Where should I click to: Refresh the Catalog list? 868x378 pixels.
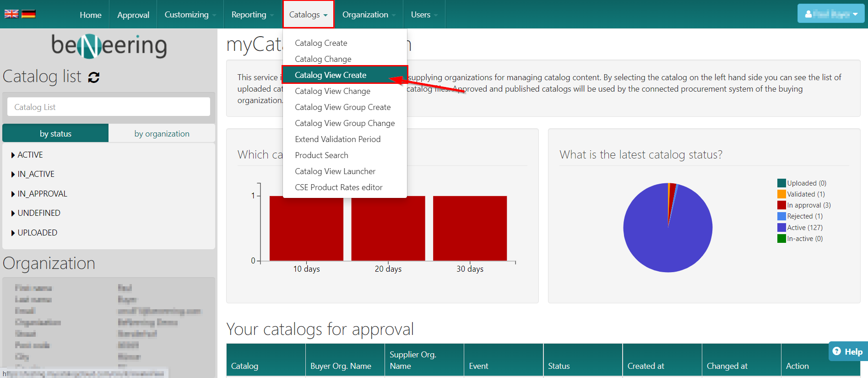tap(94, 77)
